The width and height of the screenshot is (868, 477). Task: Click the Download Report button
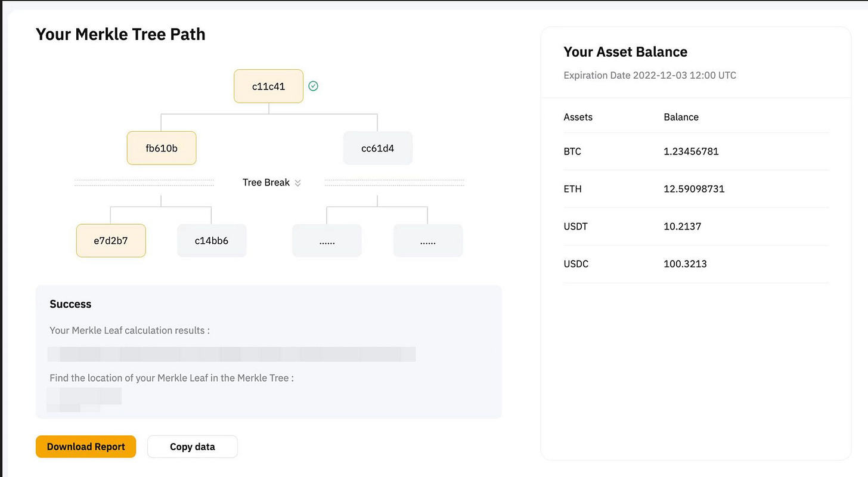(x=86, y=447)
